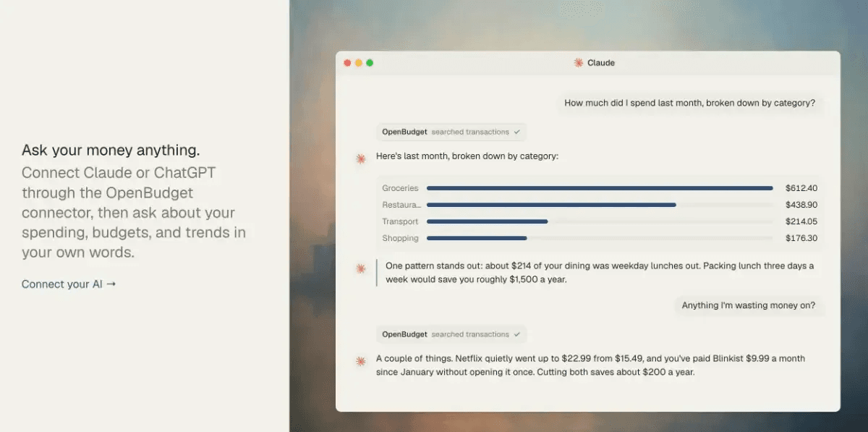Select the Transport category label

400,221
